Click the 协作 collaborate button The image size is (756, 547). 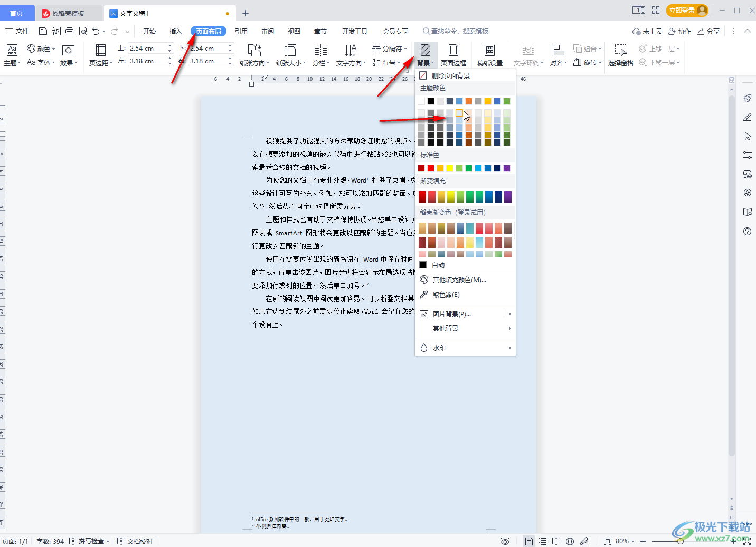680,31
